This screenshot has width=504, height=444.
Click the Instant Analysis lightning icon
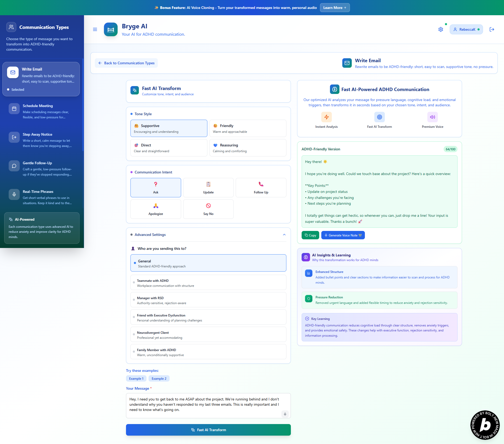point(326,117)
